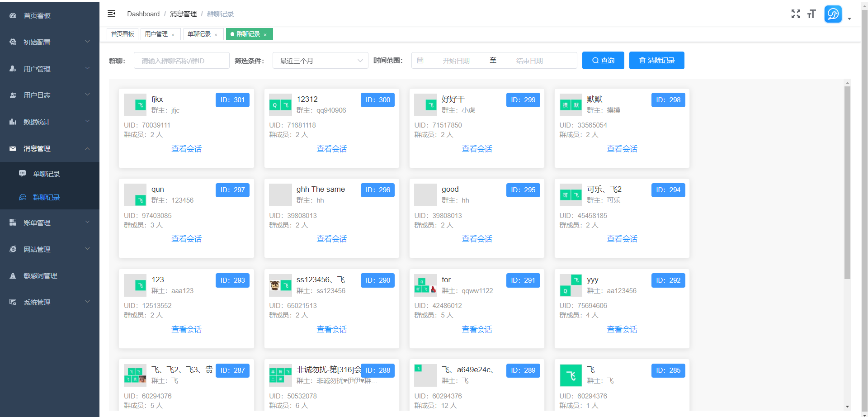Screen dimensions: 868x417
Task: Click the 数据统计 bar chart icon
Action: [x=13, y=121]
